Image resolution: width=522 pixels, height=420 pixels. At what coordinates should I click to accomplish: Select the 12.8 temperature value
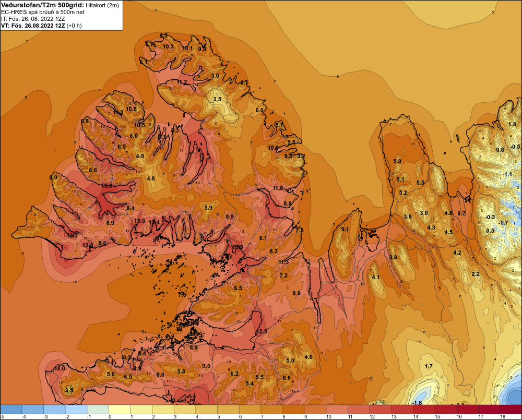(x=88, y=245)
